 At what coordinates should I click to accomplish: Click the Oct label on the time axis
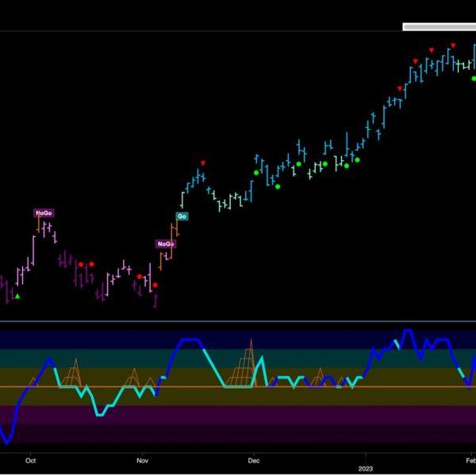(x=31, y=459)
